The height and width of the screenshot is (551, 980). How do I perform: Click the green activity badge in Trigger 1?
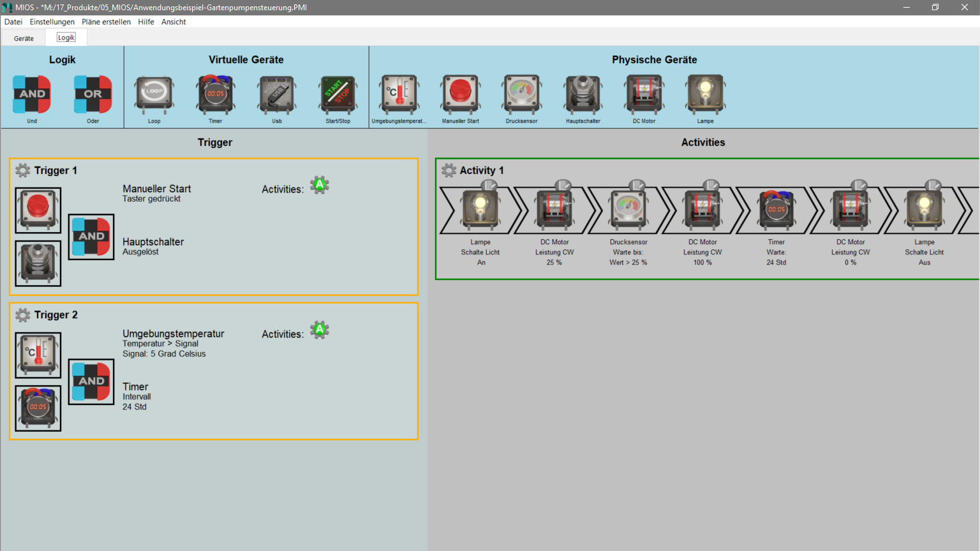[320, 186]
